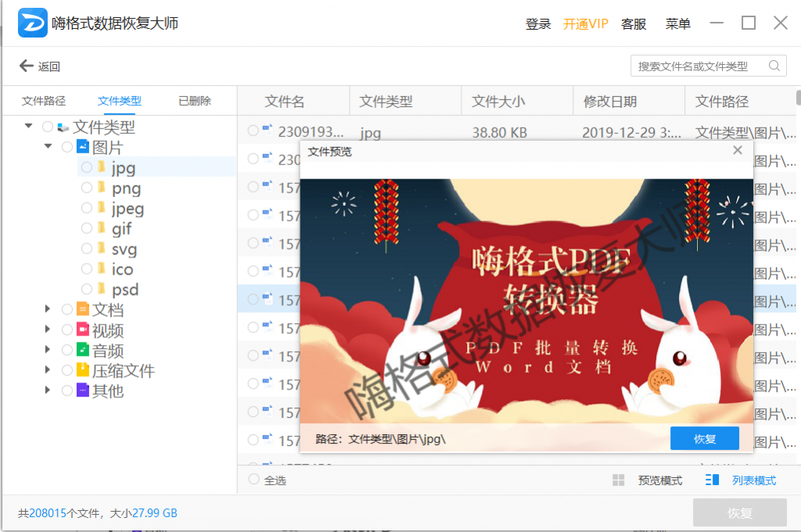Close the 文件预览 dialog
Image resolution: width=801 pixels, height=532 pixels.
(737, 150)
